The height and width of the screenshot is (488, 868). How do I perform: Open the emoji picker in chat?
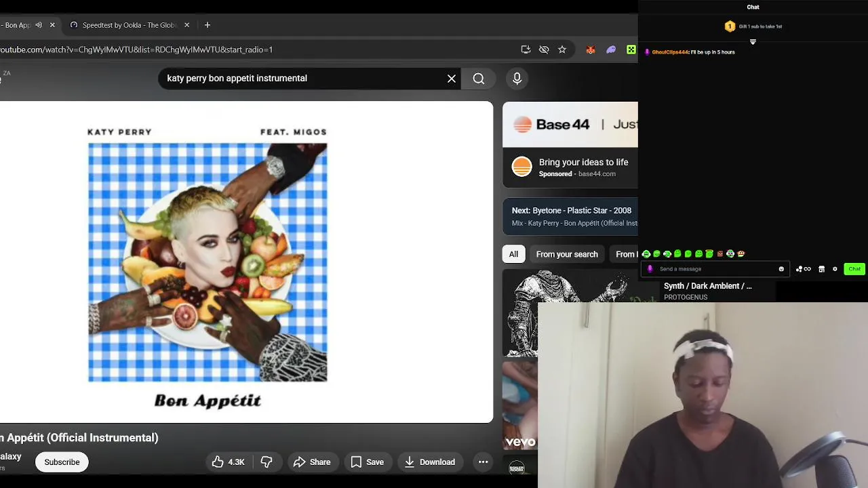click(x=781, y=269)
